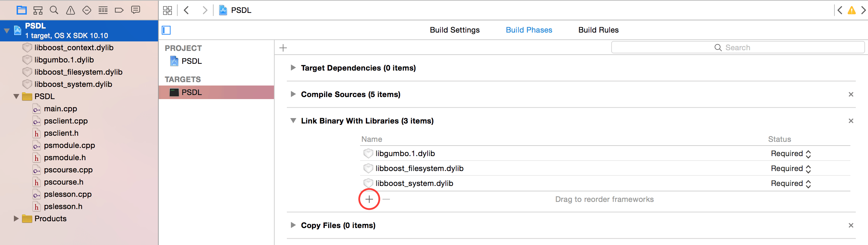Click the build phases Search field

738,48
